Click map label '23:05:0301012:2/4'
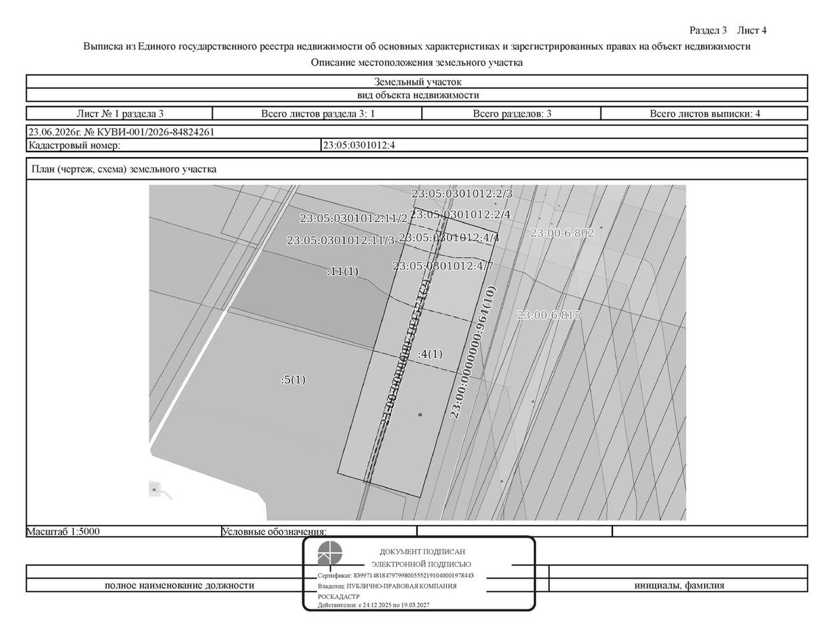834x644 pixels. pyautogui.click(x=461, y=214)
